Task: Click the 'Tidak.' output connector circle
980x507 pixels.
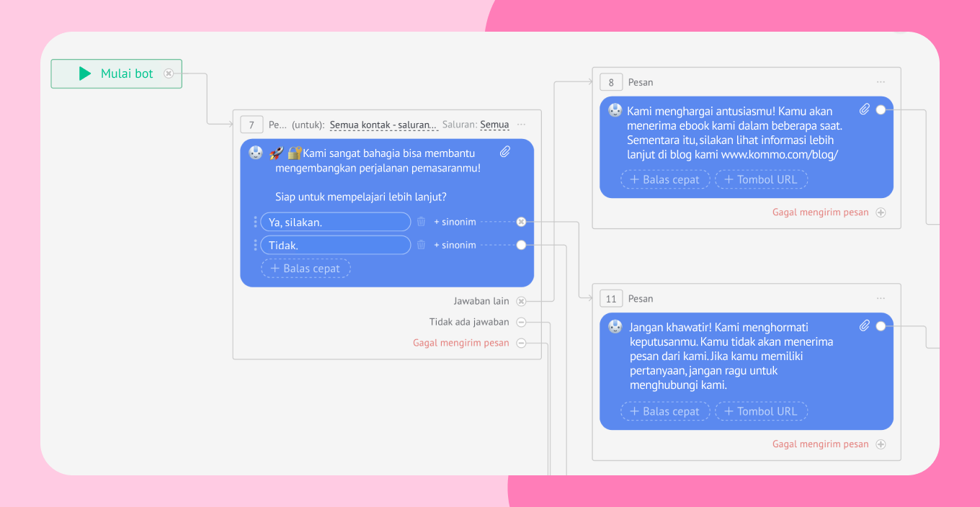Action: tap(521, 245)
